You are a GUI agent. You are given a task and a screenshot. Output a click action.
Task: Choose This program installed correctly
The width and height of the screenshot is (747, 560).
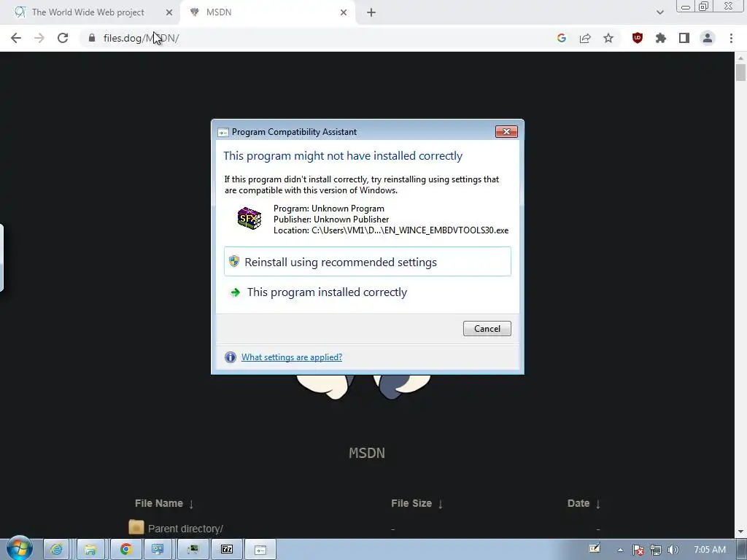click(x=368, y=292)
